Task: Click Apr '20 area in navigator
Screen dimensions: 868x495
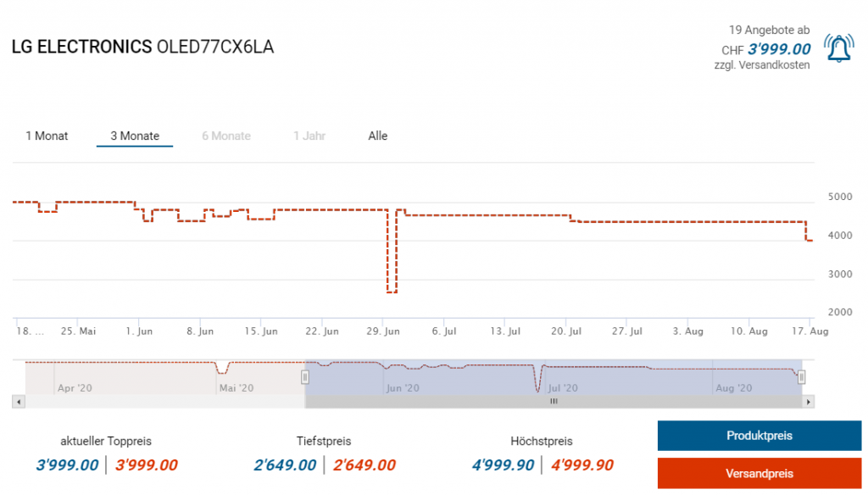Action: click(75, 387)
